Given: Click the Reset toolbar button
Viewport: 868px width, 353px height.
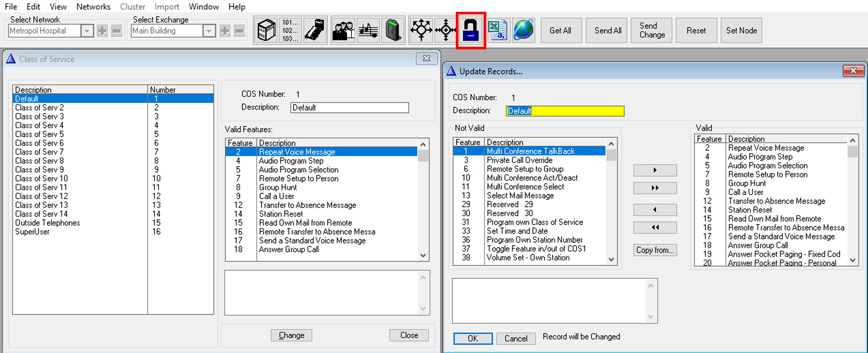Looking at the screenshot, I should (696, 31).
